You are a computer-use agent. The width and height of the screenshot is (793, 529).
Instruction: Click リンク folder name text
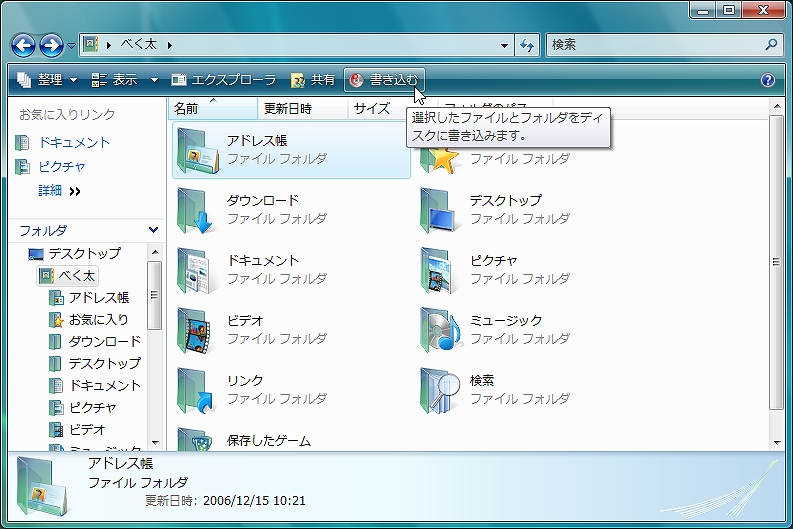[245, 381]
